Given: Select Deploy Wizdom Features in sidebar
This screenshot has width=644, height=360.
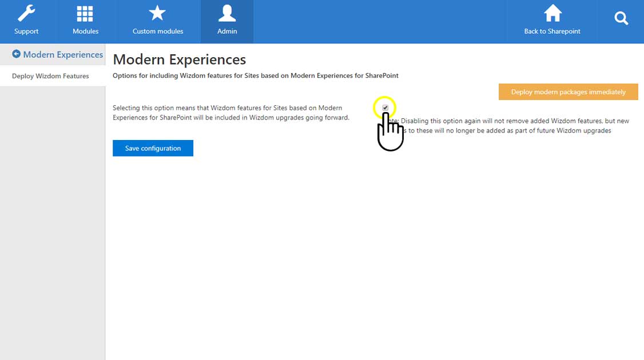Looking at the screenshot, I should [50, 76].
